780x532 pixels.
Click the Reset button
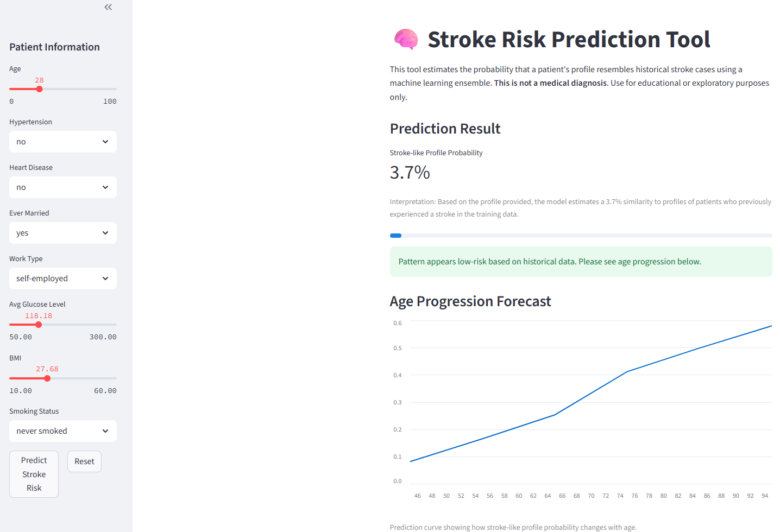click(x=84, y=461)
